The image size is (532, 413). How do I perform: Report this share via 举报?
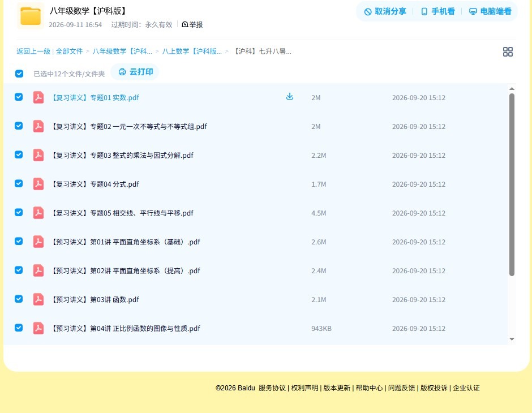[192, 24]
